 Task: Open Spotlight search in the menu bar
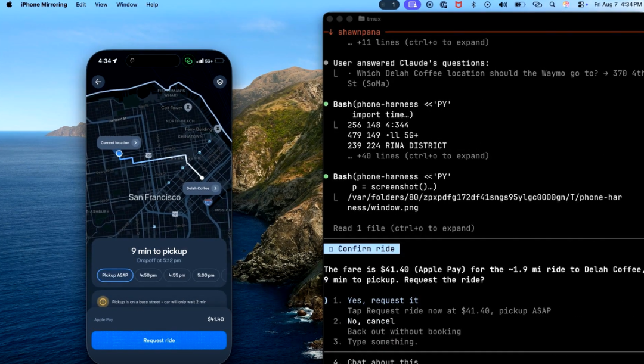click(x=552, y=5)
